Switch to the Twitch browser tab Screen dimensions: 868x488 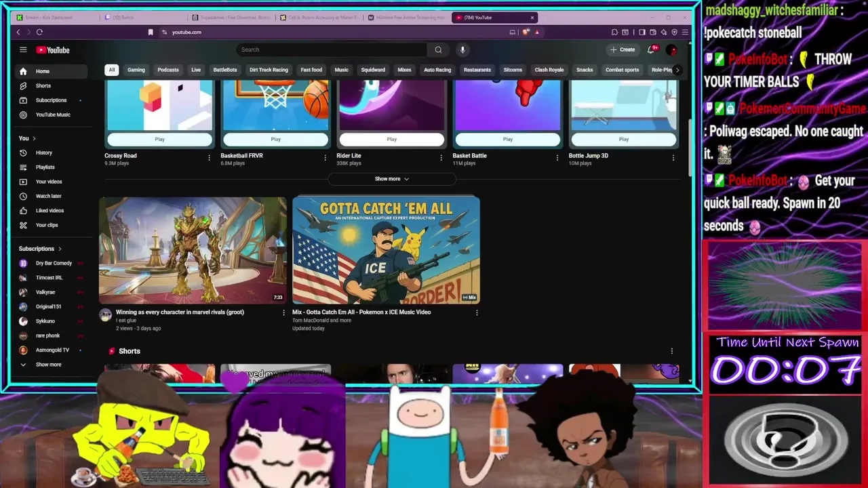[142, 18]
